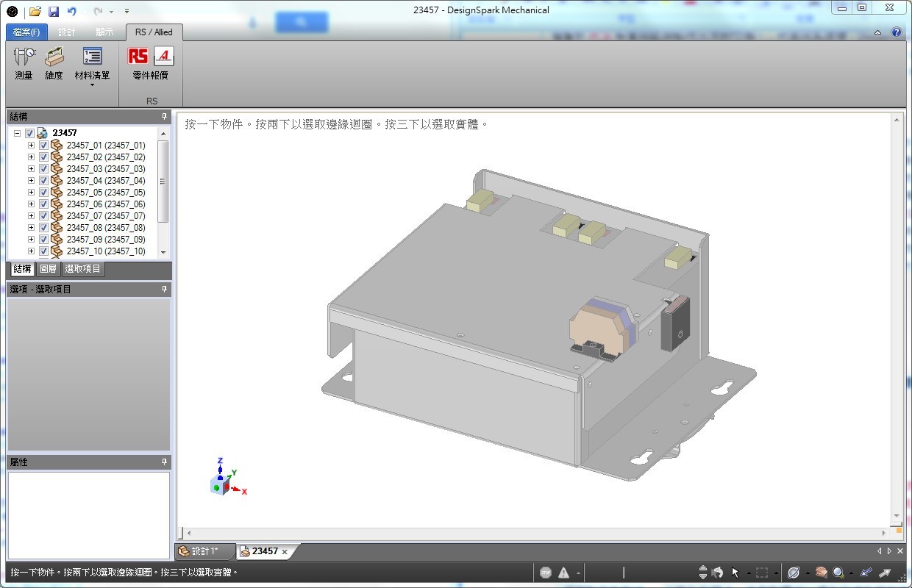Select the 測量 measure tool
The image size is (912, 588).
point(24,62)
